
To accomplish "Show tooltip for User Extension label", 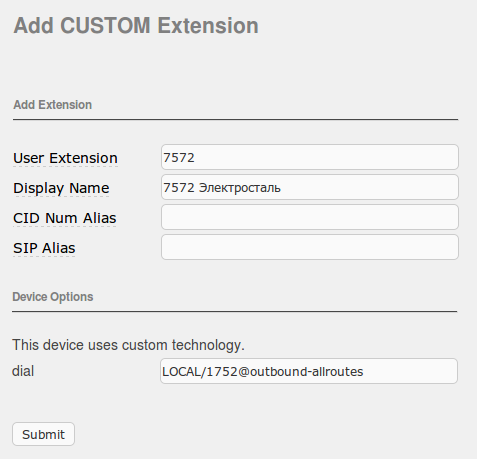I will pyautogui.click(x=65, y=158).
